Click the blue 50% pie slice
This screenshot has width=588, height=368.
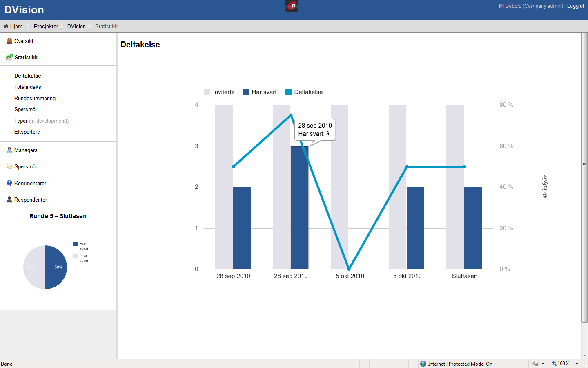click(x=56, y=267)
